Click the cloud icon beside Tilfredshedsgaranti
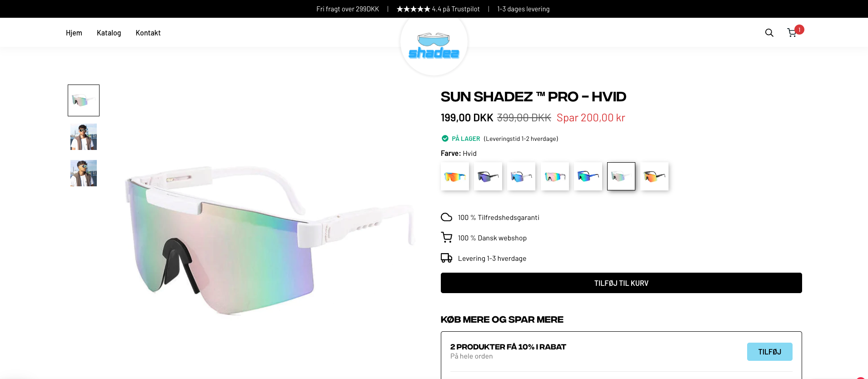Screen dimensions: 868x379 [446, 217]
